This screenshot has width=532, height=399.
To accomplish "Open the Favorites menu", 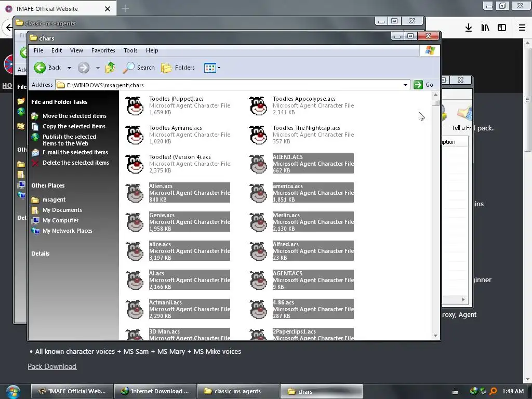I will 103,50.
